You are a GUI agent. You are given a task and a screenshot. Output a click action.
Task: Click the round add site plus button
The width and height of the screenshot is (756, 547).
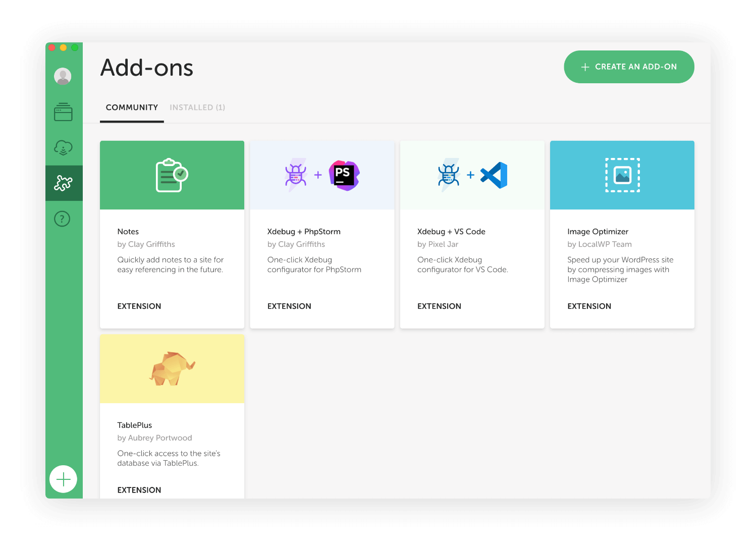click(63, 479)
